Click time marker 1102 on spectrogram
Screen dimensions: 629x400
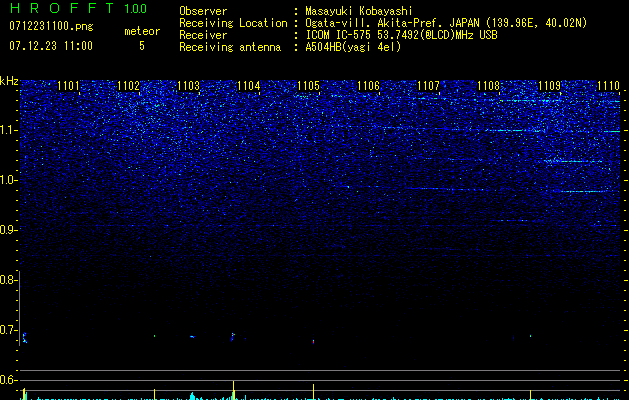tap(128, 86)
